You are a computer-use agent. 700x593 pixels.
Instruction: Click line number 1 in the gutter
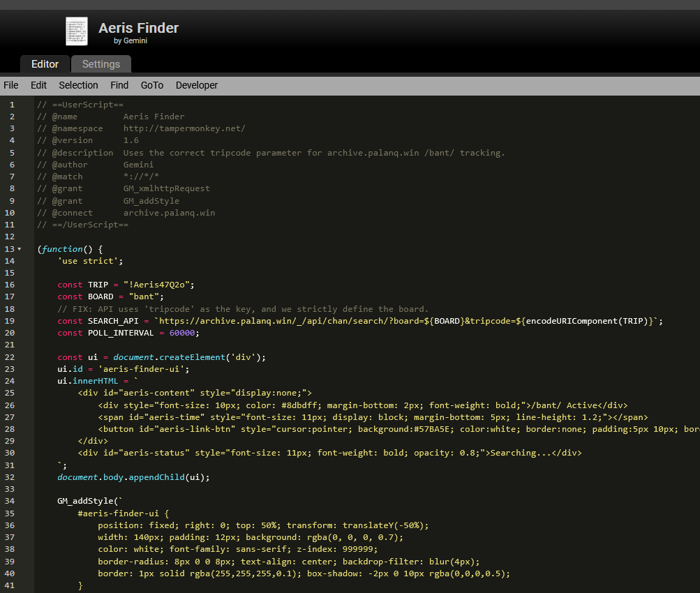pos(12,105)
